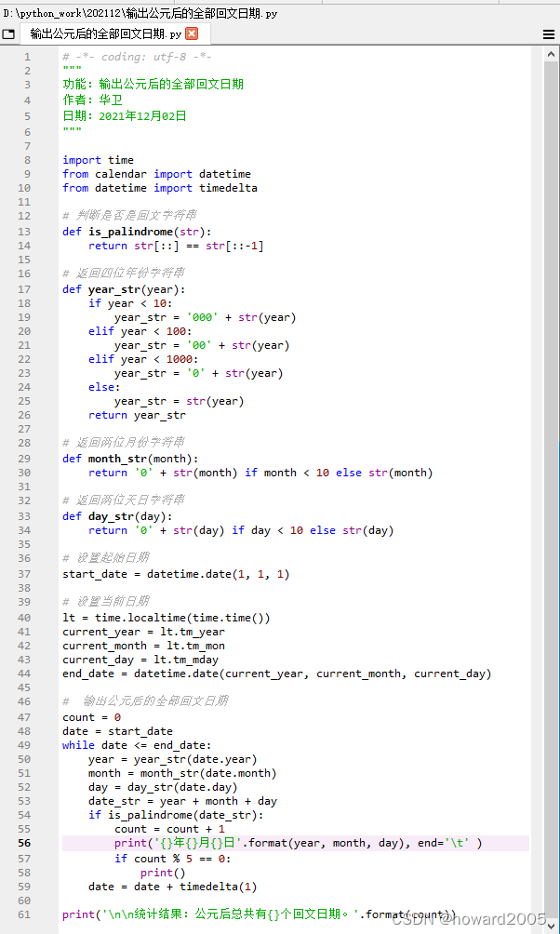Click the '# 判断是否是回文字符串' comment
The height and width of the screenshot is (934, 560).
pos(129,216)
